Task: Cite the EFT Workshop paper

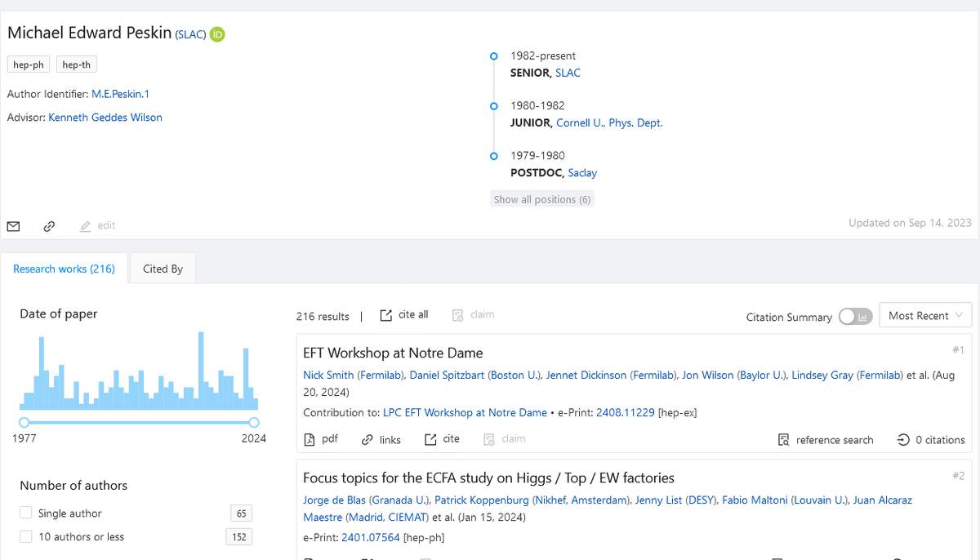Action: point(442,439)
